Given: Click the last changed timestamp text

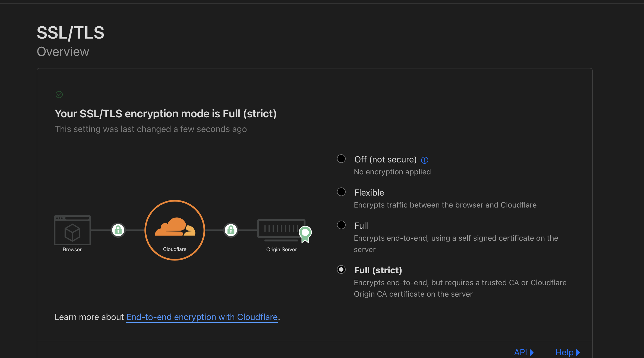Looking at the screenshot, I should [x=151, y=129].
